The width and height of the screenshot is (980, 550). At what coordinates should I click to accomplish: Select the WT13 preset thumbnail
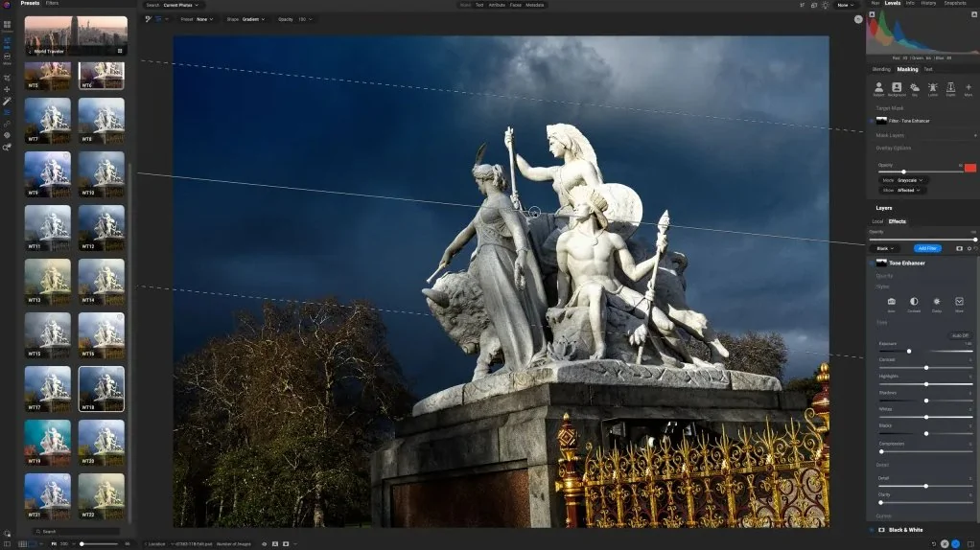point(48,282)
